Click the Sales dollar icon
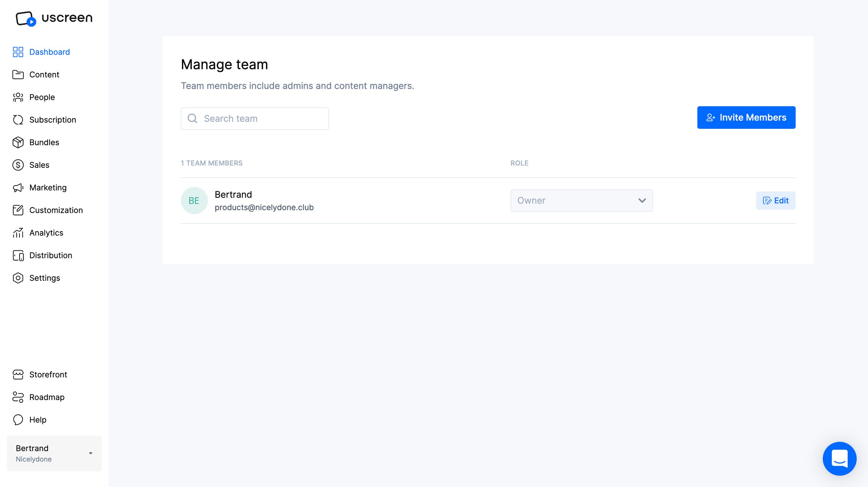Screen dimensions: 868x487 (18, 165)
